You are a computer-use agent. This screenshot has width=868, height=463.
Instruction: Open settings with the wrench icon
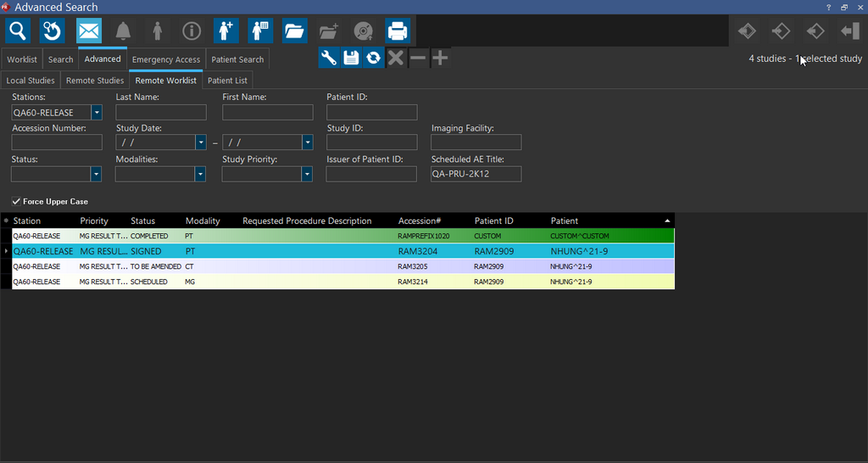pyautogui.click(x=329, y=58)
